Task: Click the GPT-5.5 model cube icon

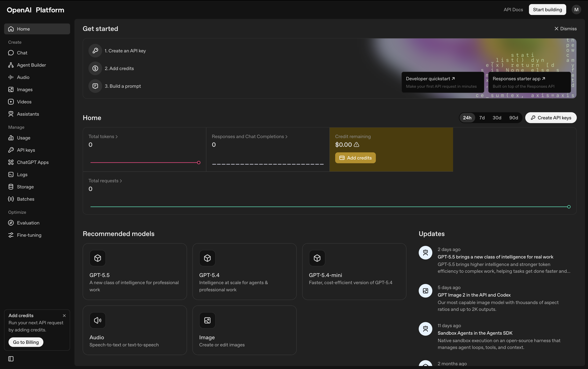Action: click(x=98, y=258)
